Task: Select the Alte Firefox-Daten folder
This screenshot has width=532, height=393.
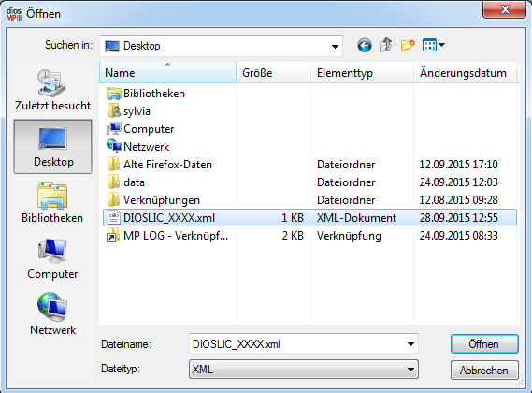Action: pyautogui.click(x=309, y=165)
